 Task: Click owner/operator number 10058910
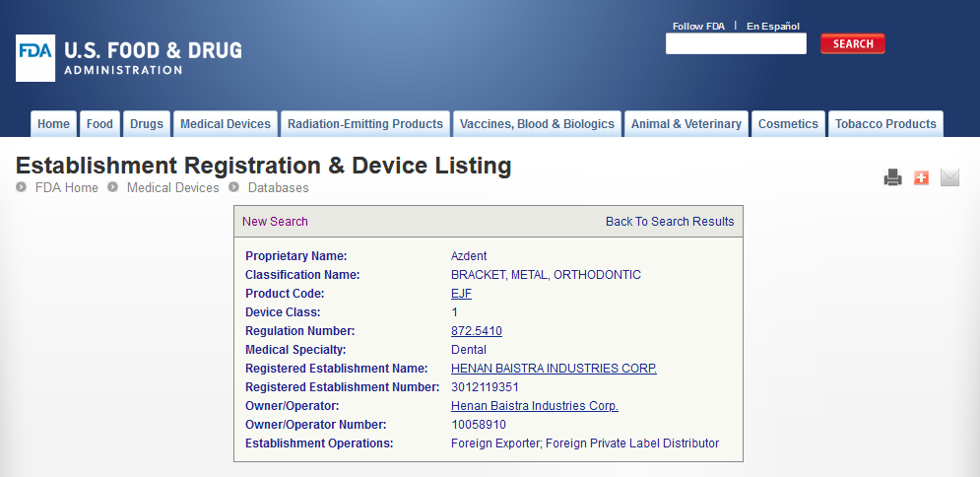479,425
